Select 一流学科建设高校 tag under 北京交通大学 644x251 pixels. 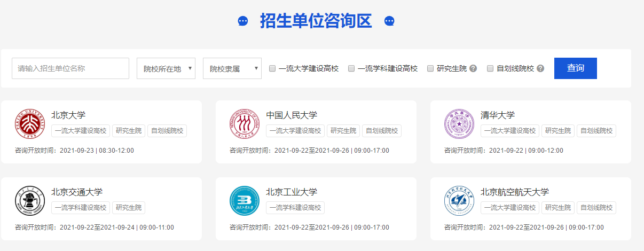tap(81, 208)
